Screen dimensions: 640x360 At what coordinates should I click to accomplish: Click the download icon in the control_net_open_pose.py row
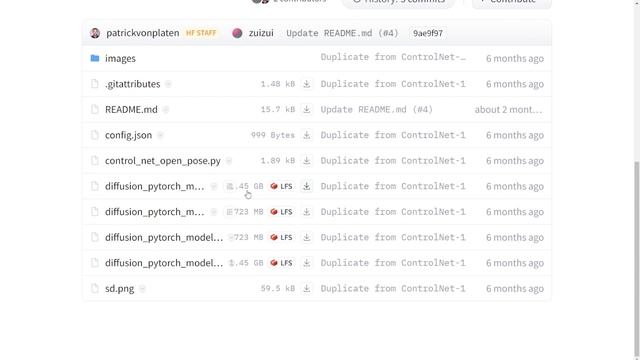(307, 161)
